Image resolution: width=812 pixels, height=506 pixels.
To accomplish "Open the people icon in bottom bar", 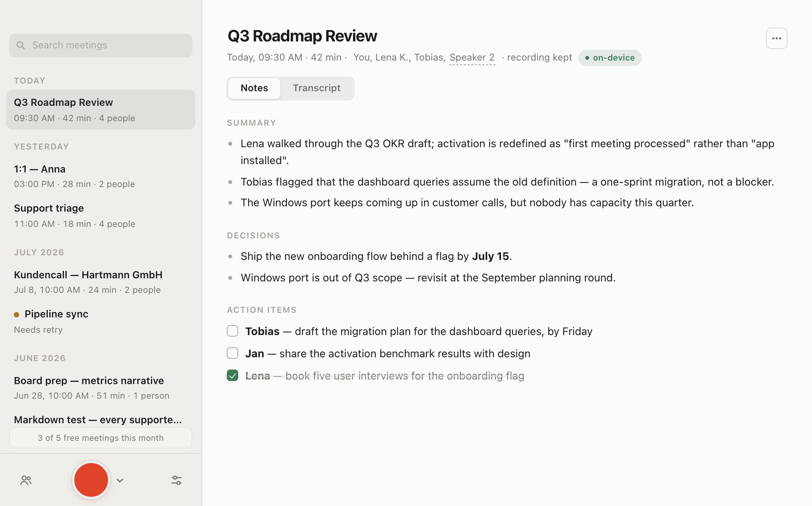I will tap(26, 480).
